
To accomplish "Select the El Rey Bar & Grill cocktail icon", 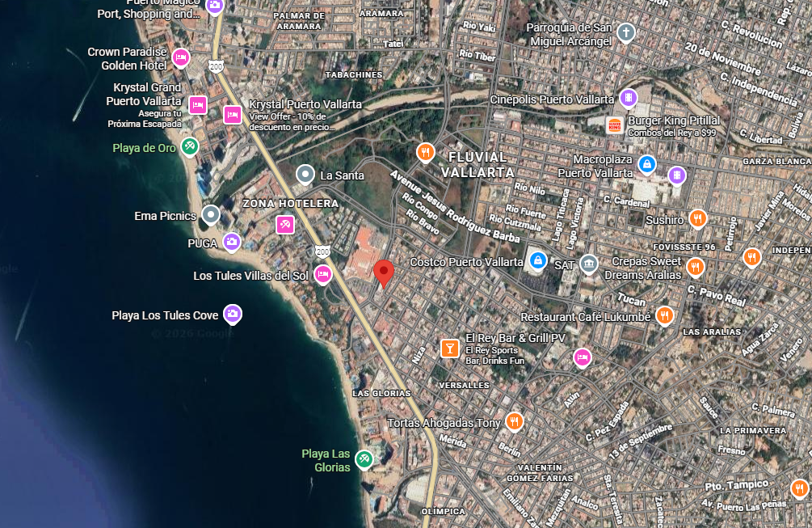I will (x=449, y=348).
